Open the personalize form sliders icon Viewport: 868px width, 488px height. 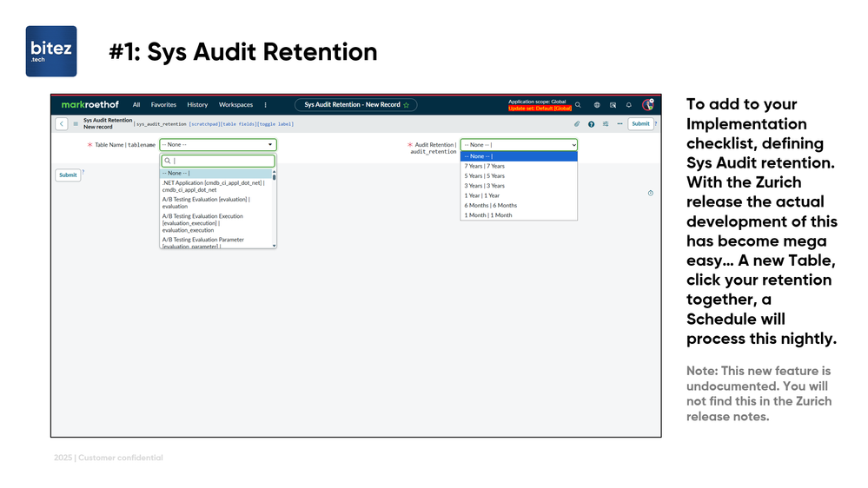(x=606, y=124)
